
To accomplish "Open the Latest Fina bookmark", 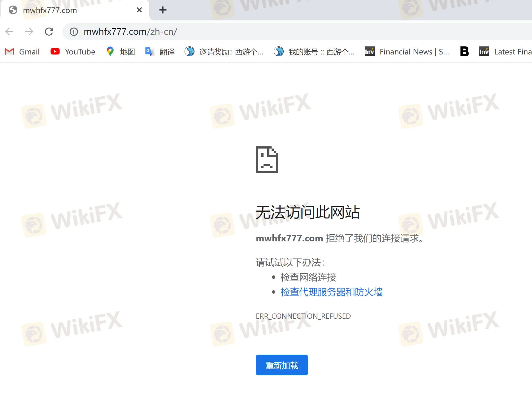I will (x=505, y=52).
